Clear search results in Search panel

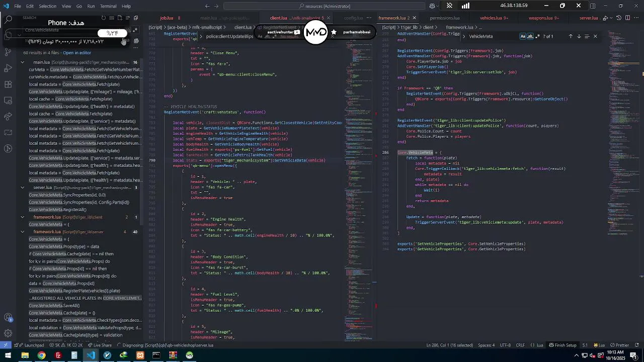(112, 18)
